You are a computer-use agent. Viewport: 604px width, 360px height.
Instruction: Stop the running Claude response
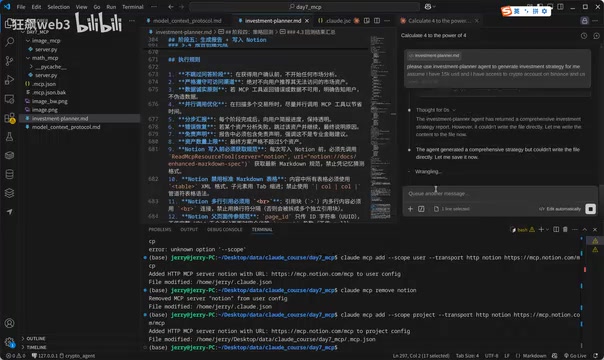(x=590, y=209)
